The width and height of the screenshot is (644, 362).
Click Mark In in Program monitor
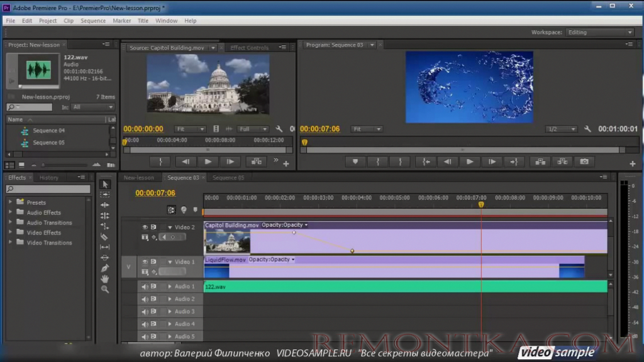click(378, 162)
